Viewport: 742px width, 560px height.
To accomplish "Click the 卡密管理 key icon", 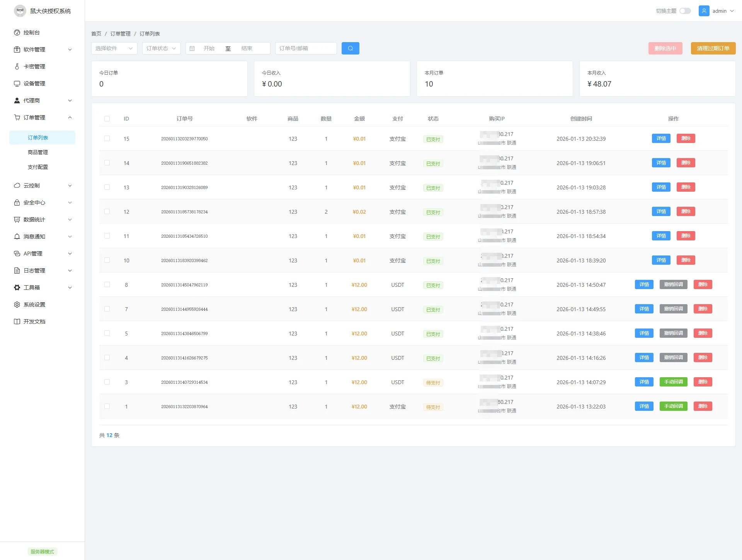I will tap(17, 66).
